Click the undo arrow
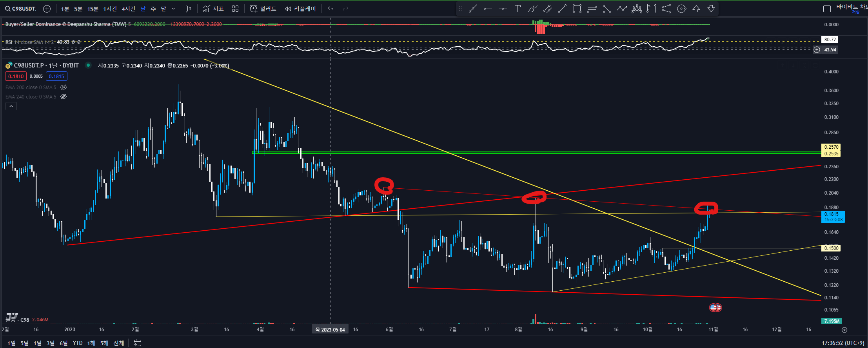Viewport: 868px width, 348px height. 331,9
